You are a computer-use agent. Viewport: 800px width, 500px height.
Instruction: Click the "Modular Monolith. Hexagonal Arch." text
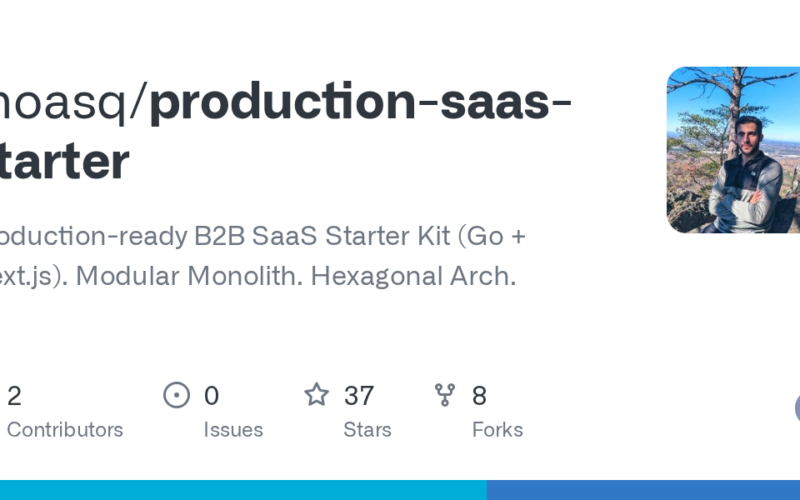point(296,276)
